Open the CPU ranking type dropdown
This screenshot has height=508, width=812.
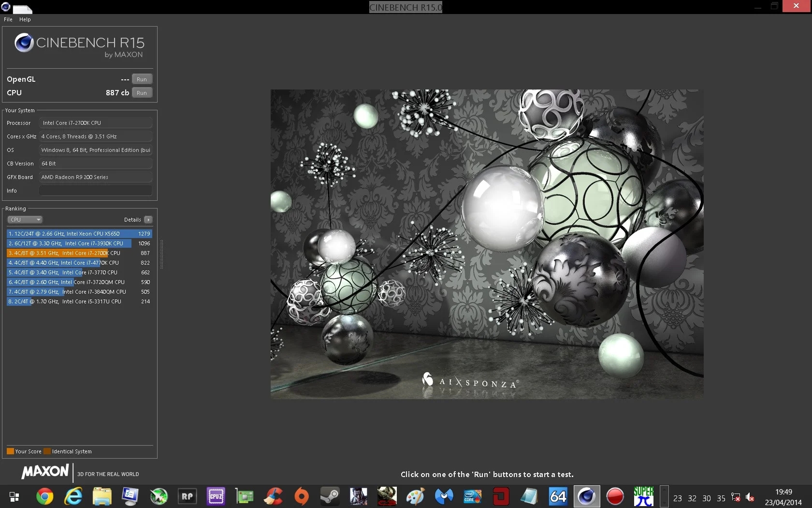(25, 220)
